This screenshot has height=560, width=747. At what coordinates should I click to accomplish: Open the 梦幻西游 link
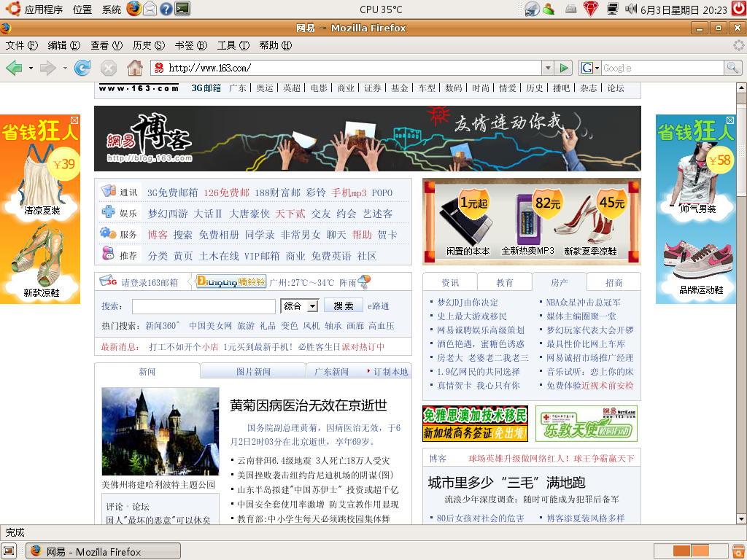(x=168, y=214)
